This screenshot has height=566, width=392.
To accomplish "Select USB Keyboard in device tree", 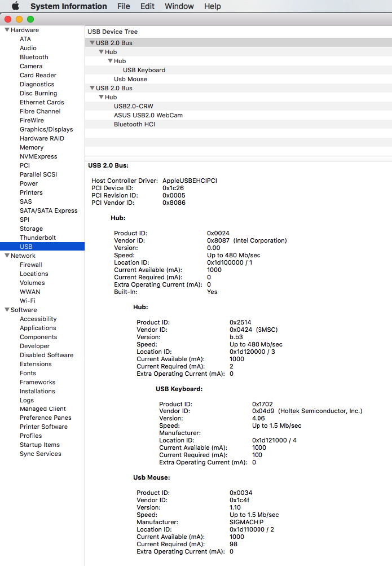I will coord(144,70).
